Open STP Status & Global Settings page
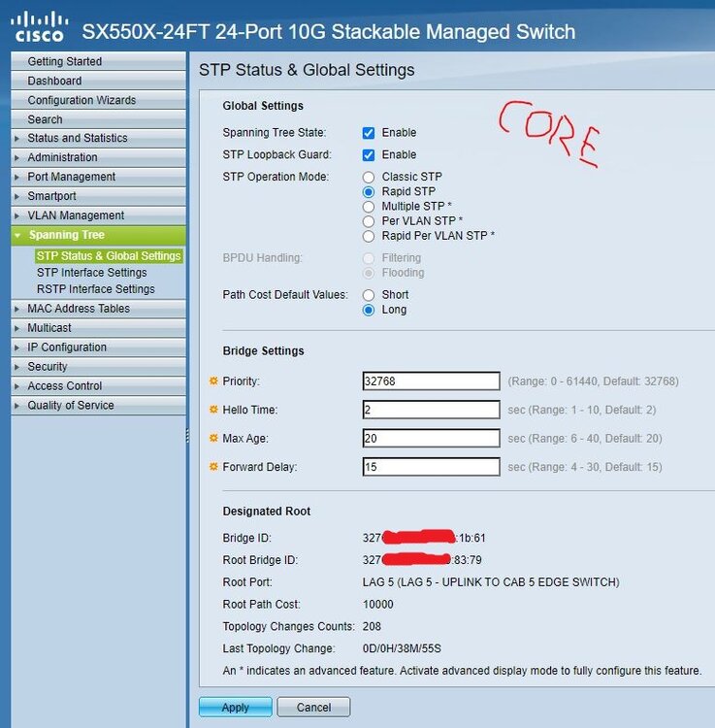Viewport: 715px width, 728px height. (109, 256)
